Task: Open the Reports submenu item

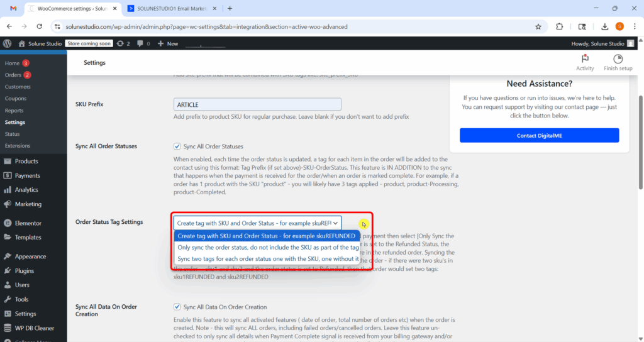Action: [x=14, y=111]
